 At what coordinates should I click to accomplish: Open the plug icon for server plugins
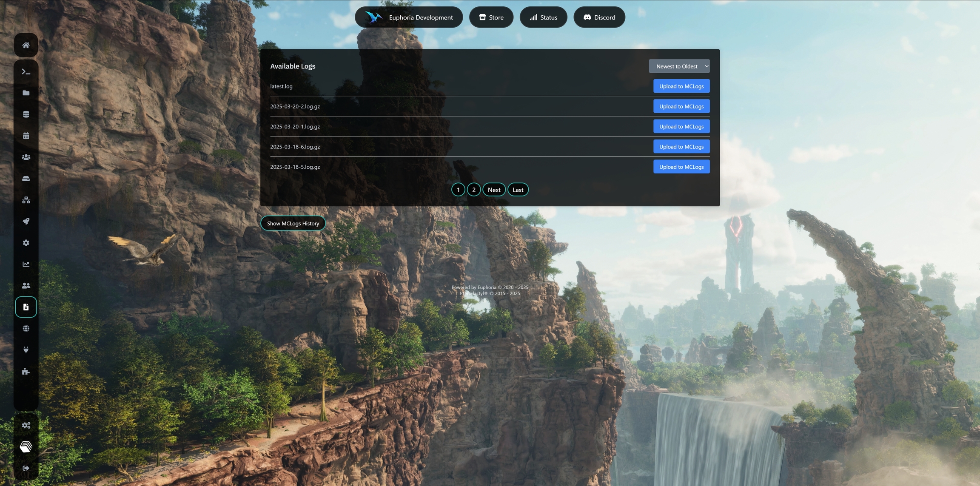26,350
